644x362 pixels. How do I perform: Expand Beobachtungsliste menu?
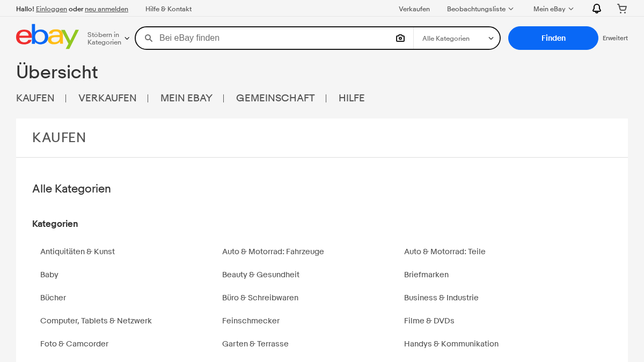coord(480,9)
